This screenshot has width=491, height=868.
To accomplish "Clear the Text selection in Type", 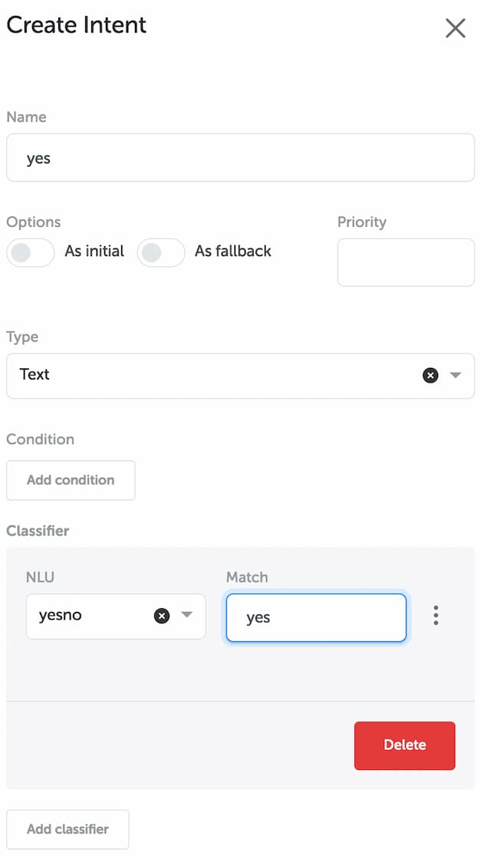I will click(x=430, y=375).
